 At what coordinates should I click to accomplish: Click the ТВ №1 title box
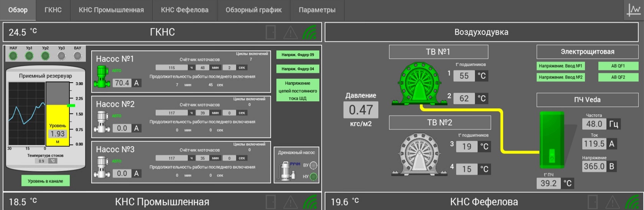(x=439, y=52)
